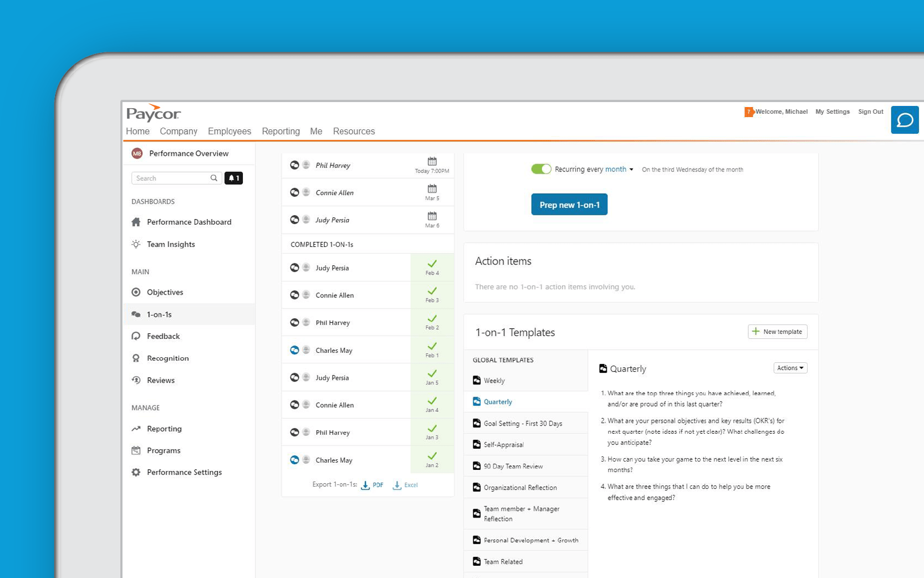924x578 pixels.
Task: Select Goal Setting - First 30 Days template
Action: coord(525,423)
